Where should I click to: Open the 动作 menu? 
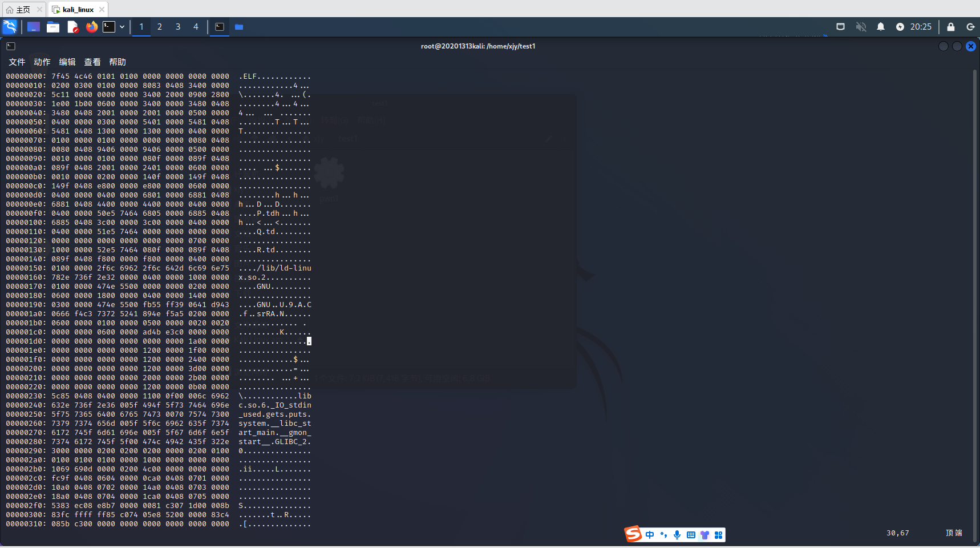click(x=42, y=62)
